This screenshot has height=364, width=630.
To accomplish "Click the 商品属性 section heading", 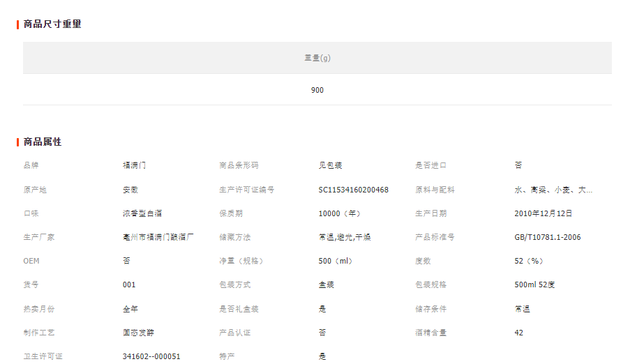I will point(43,142).
